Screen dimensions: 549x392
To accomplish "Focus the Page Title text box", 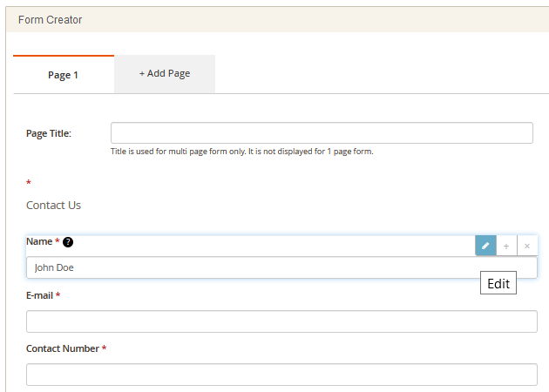I will [x=321, y=132].
